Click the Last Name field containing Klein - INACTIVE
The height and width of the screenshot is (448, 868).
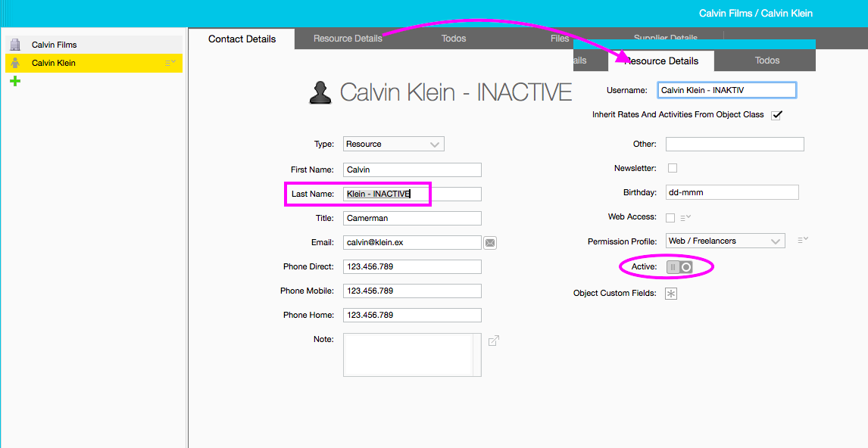(412, 194)
